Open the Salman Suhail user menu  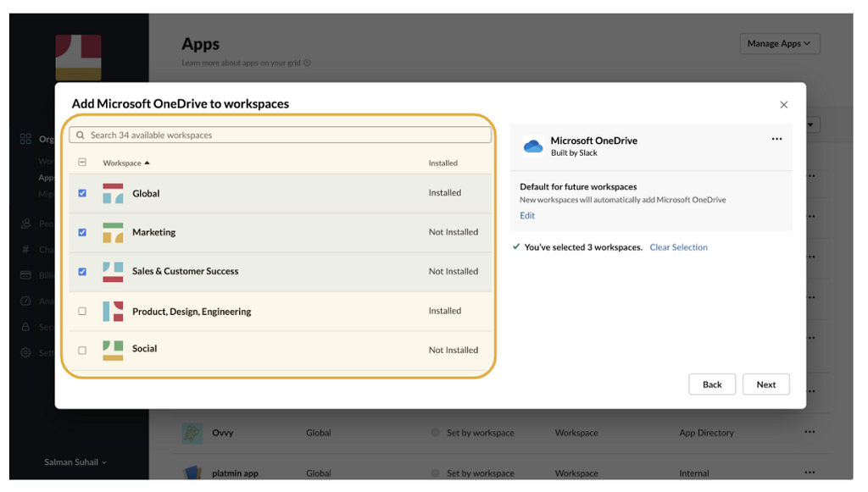[75, 462]
